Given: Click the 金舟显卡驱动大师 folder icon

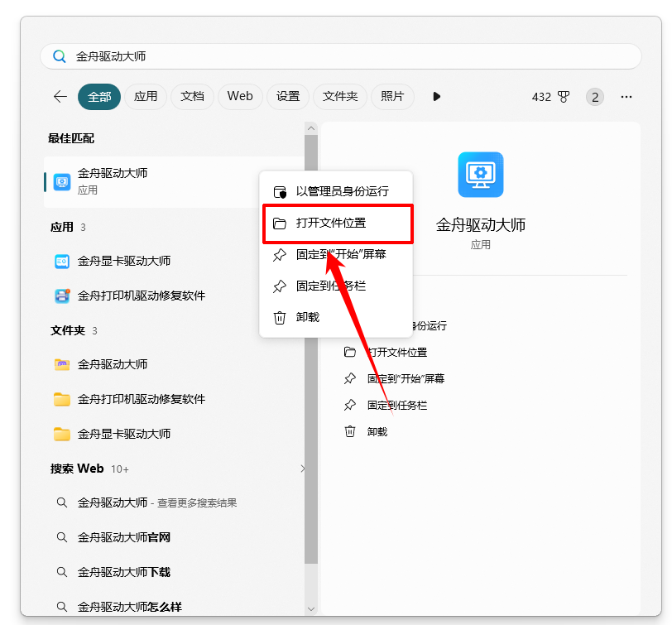Looking at the screenshot, I should click(62, 435).
